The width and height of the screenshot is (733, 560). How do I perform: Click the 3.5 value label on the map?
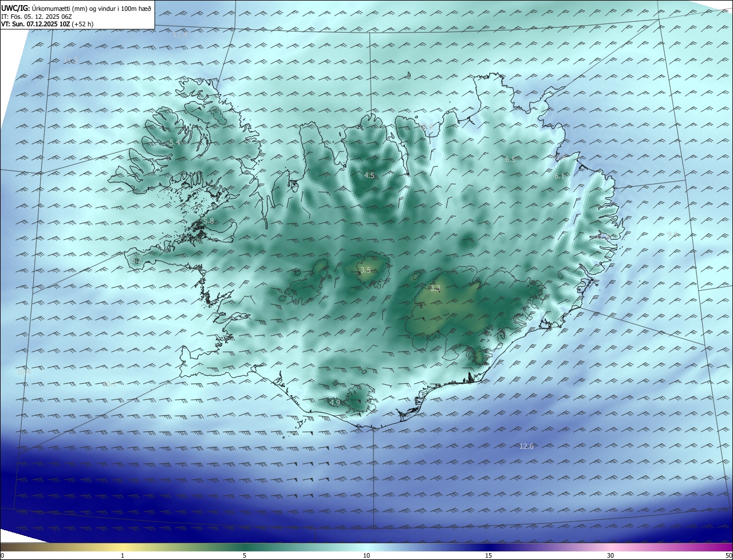coord(365,270)
